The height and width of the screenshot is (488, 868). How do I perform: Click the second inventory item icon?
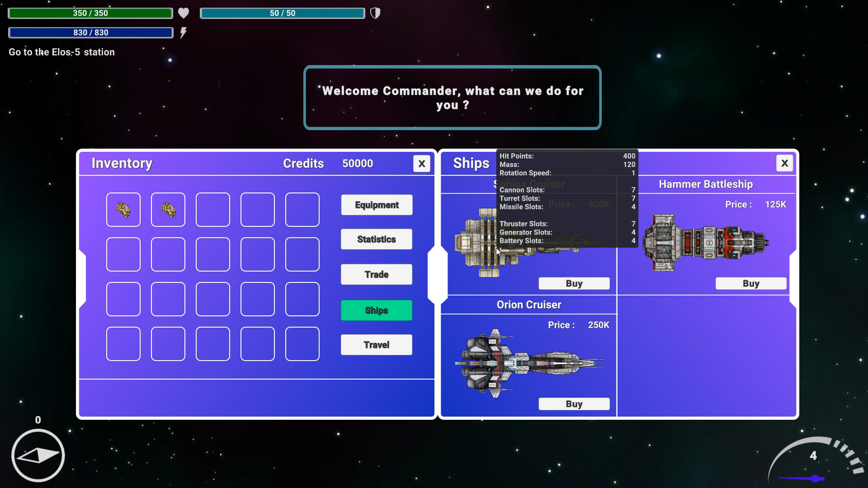tap(168, 209)
